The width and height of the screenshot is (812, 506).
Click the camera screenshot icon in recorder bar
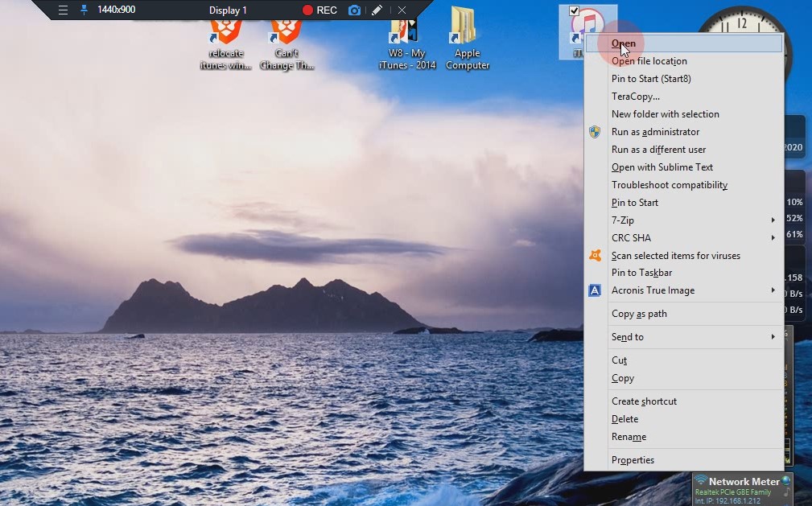(x=354, y=10)
